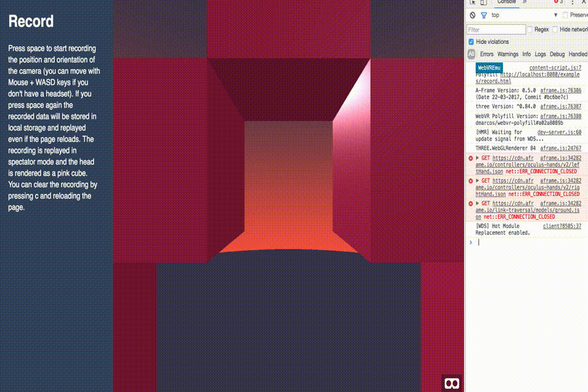Click the red error count badge

(x=559, y=2)
